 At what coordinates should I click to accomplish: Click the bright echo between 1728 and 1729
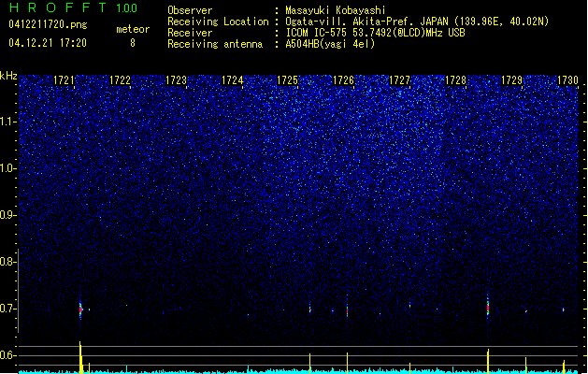click(488, 308)
